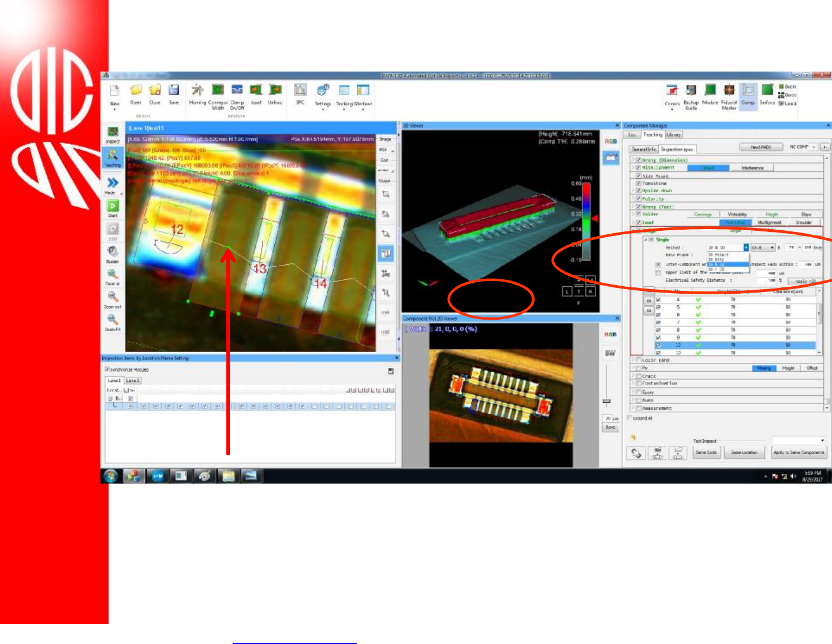Click the RGB button in ROI 2D Viewer
The width and height of the screenshot is (832, 644).
tap(610, 335)
